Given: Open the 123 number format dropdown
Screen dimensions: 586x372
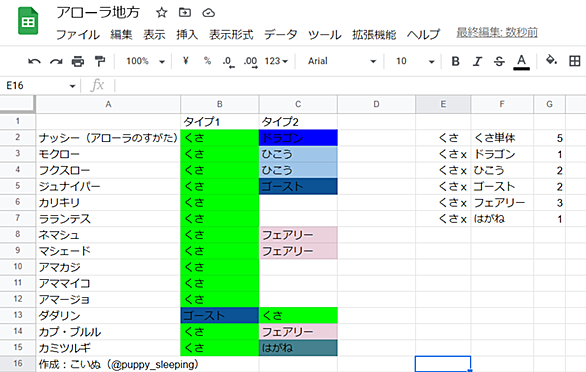Looking at the screenshot, I should click(276, 61).
